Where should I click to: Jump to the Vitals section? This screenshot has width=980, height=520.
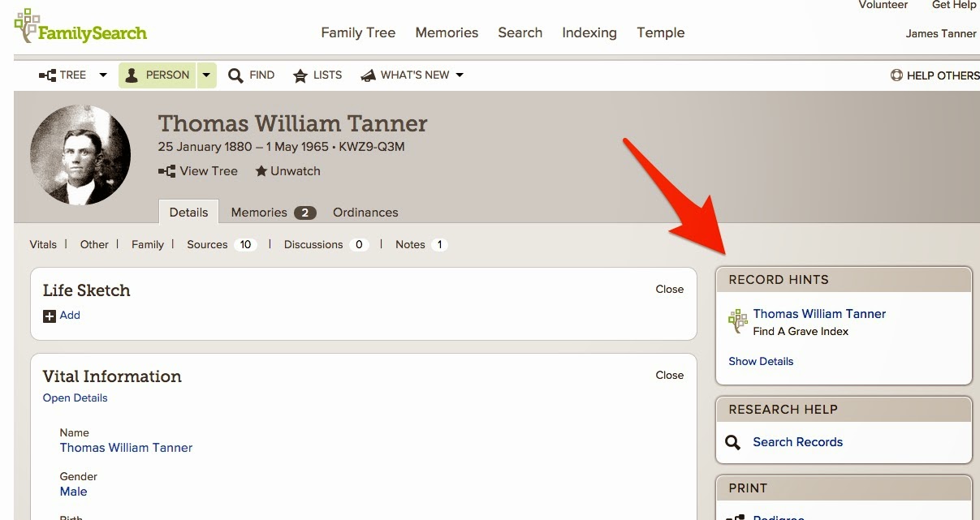pyautogui.click(x=43, y=244)
